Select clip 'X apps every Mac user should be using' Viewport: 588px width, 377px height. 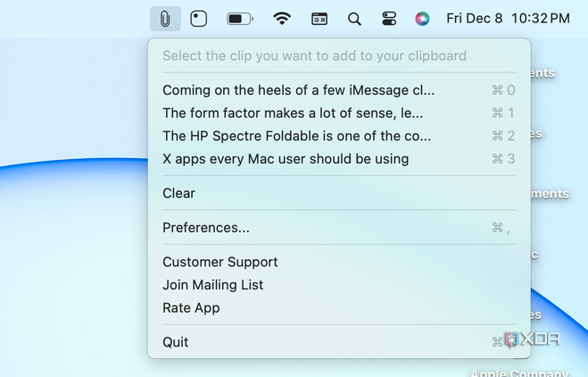point(339,159)
